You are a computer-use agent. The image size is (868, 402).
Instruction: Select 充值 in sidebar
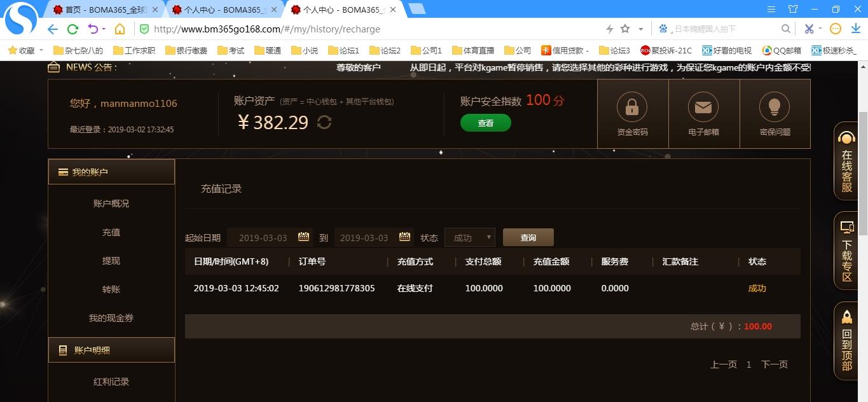tap(111, 232)
